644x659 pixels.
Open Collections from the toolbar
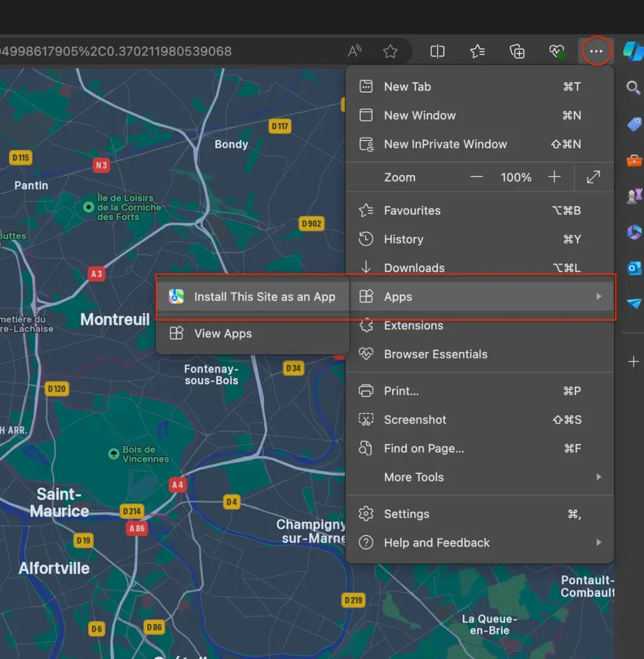pos(517,51)
